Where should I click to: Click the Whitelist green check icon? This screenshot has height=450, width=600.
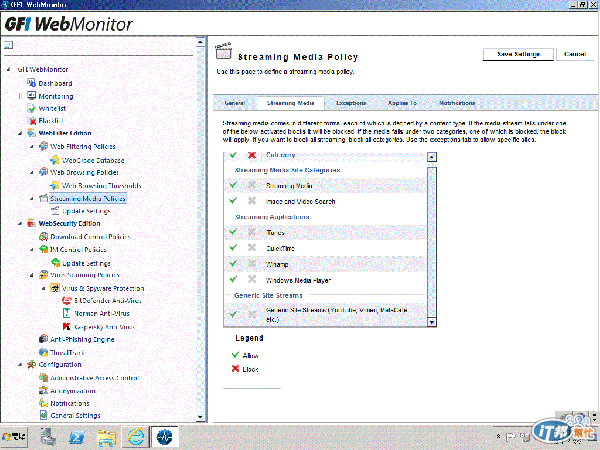click(31, 108)
